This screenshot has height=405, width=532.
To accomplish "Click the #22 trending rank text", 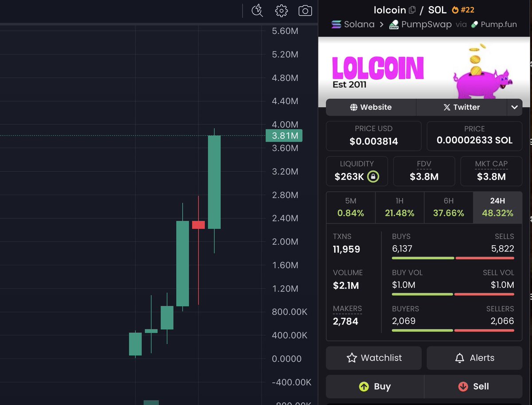I will tap(467, 10).
